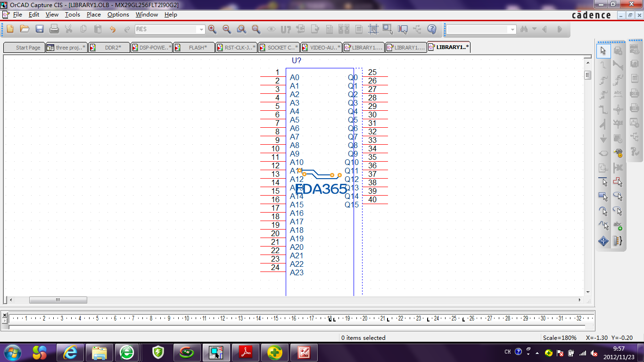Screen dimensions: 644x362
Task: Open the RES part combo box dropdown
Action: (202, 29)
